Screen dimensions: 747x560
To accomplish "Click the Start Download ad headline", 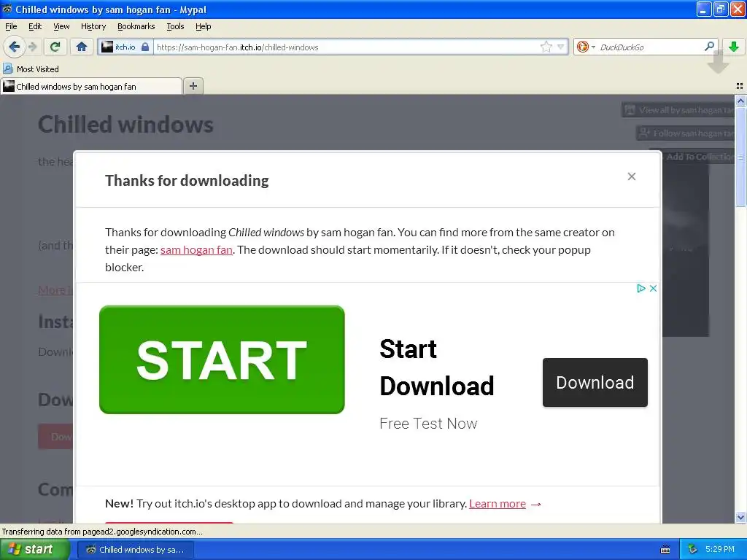I will pos(437,367).
